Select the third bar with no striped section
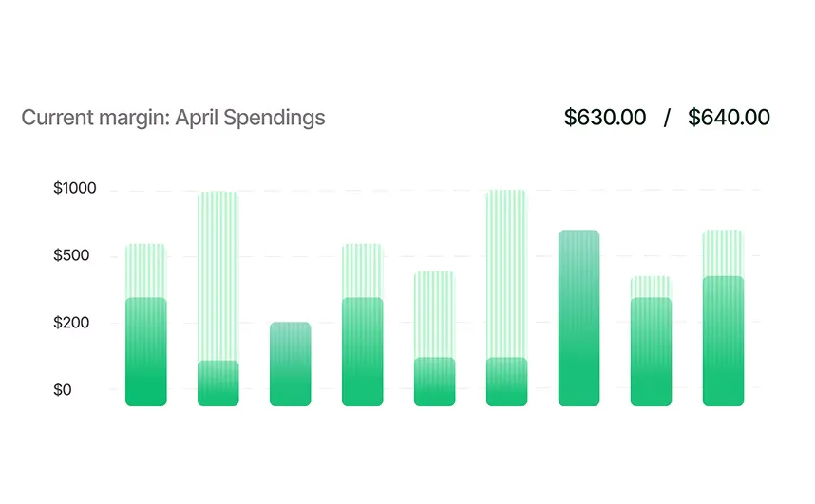Image resolution: width=815 pixels, height=504 pixels. (290, 364)
